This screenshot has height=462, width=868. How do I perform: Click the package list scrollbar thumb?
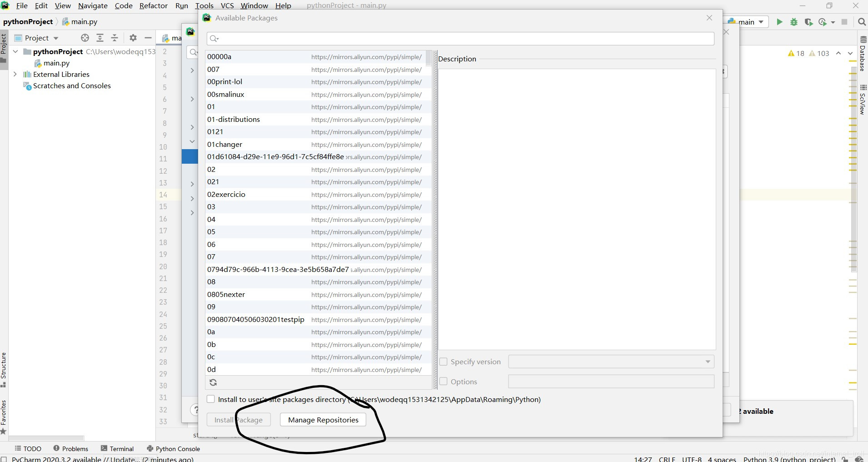click(x=429, y=59)
